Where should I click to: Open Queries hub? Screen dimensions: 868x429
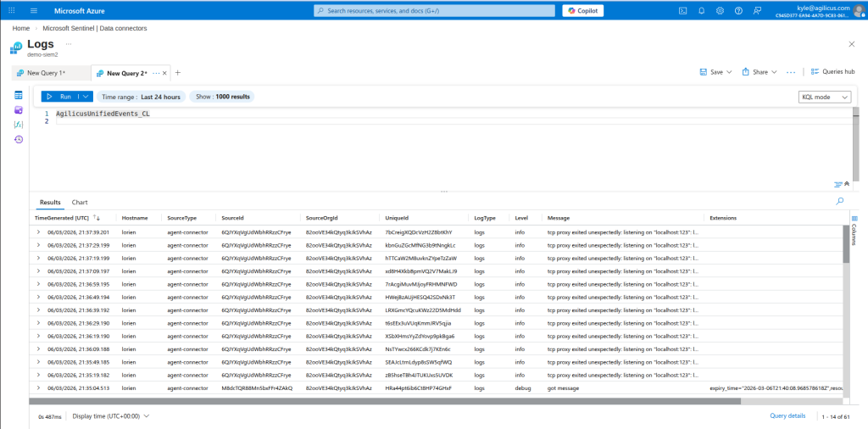tap(833, 72)
